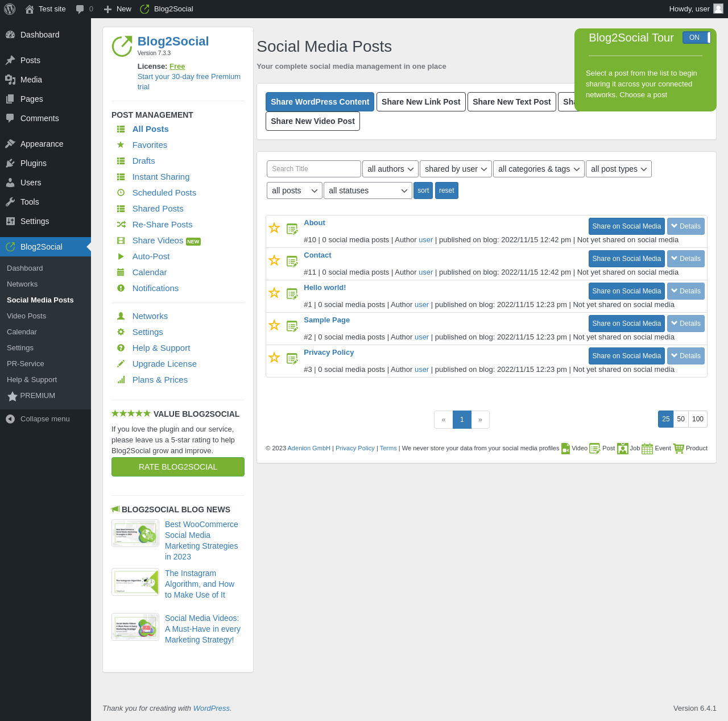Click Share WordPress Content button
This screenshot has width=728, height=721.
pos(320,102)
